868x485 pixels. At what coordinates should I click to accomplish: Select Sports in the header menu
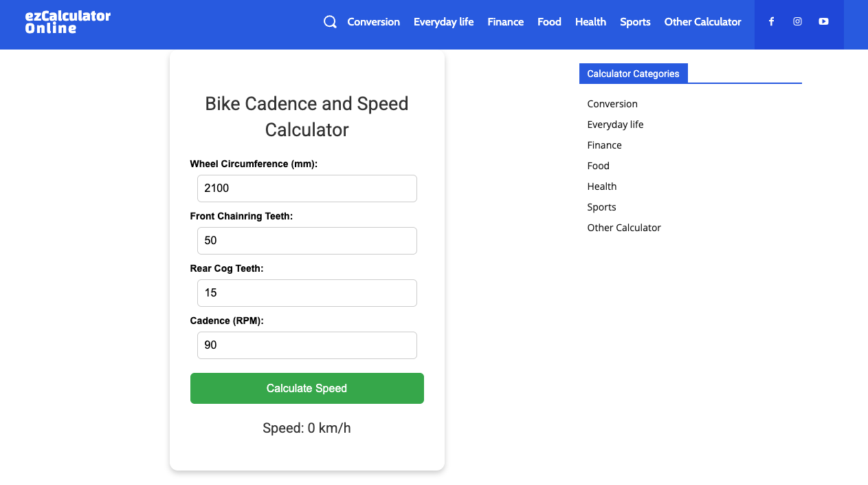point(635,22)
